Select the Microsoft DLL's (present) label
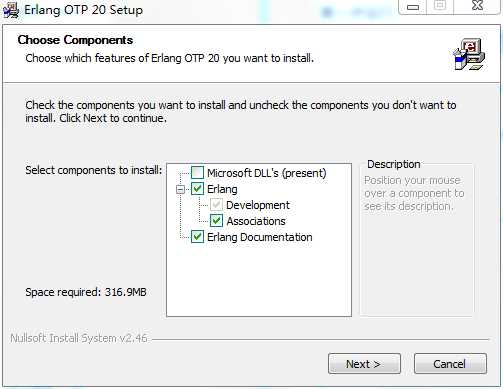This screenshot has height=389, width=503. pyautogui.click(x=267, y=173)
